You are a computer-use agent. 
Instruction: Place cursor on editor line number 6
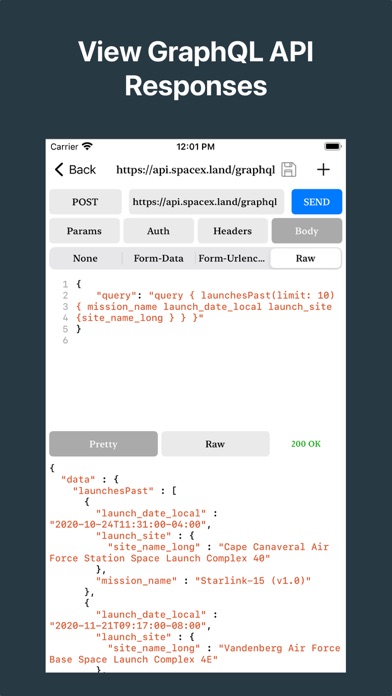coord(65,340)
